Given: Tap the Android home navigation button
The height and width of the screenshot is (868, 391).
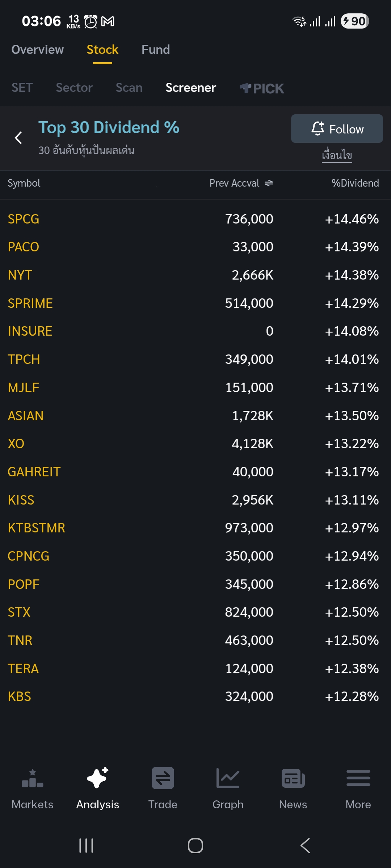Looking at the screenshot, I should click(195, 846).
